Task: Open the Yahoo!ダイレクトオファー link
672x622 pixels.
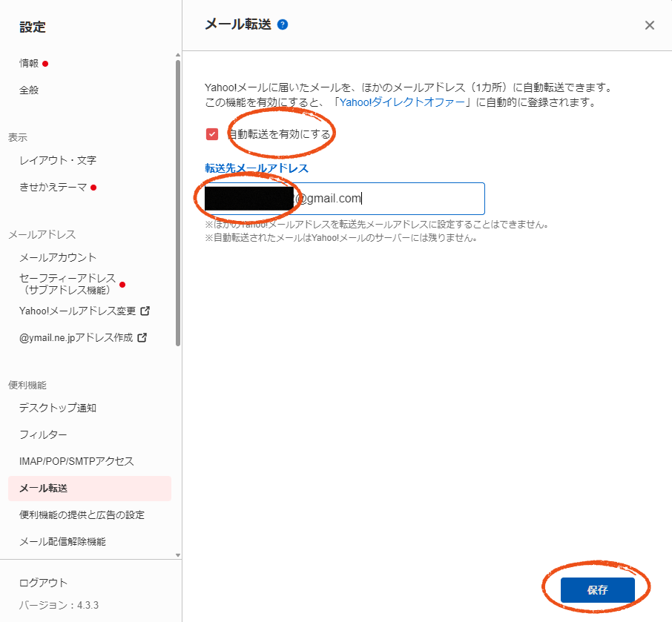Action: (403, 103)
